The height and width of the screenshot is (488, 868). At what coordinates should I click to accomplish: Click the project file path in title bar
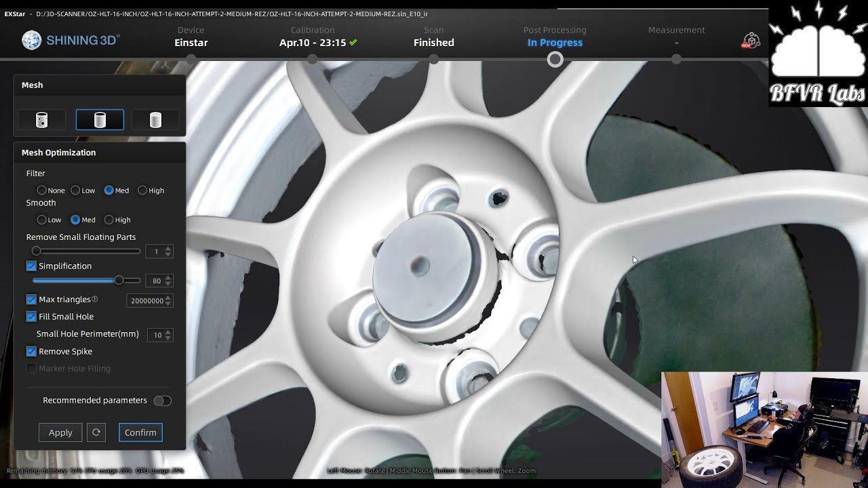[x=231, y=14]
